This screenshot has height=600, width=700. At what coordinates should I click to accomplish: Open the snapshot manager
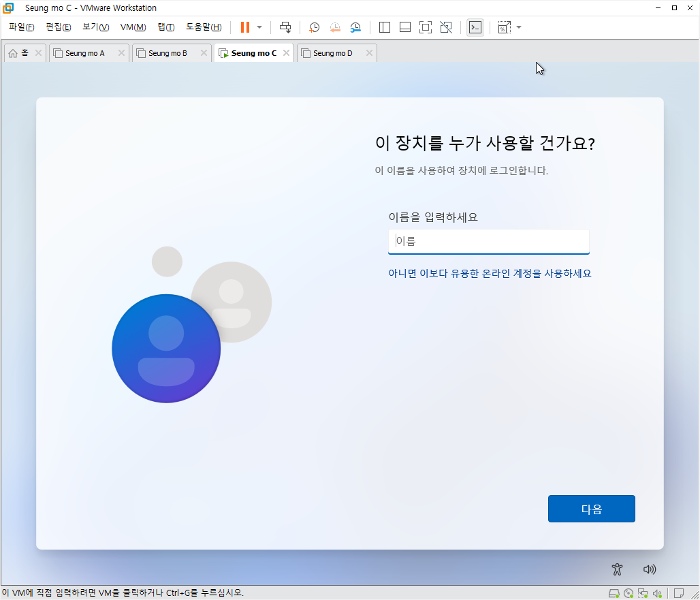pyautogui.click(x=355, y=27)
